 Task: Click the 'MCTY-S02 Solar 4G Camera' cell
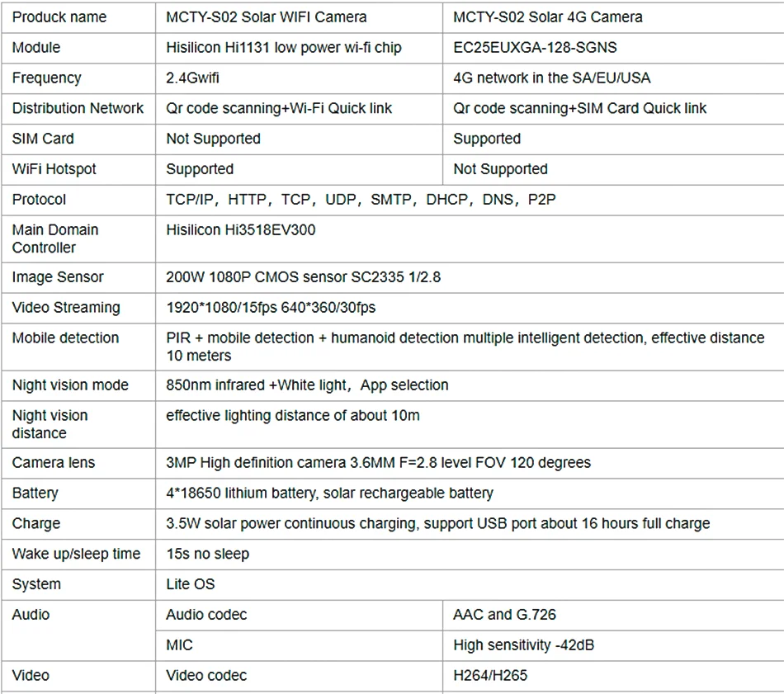[x=613, y=17]
